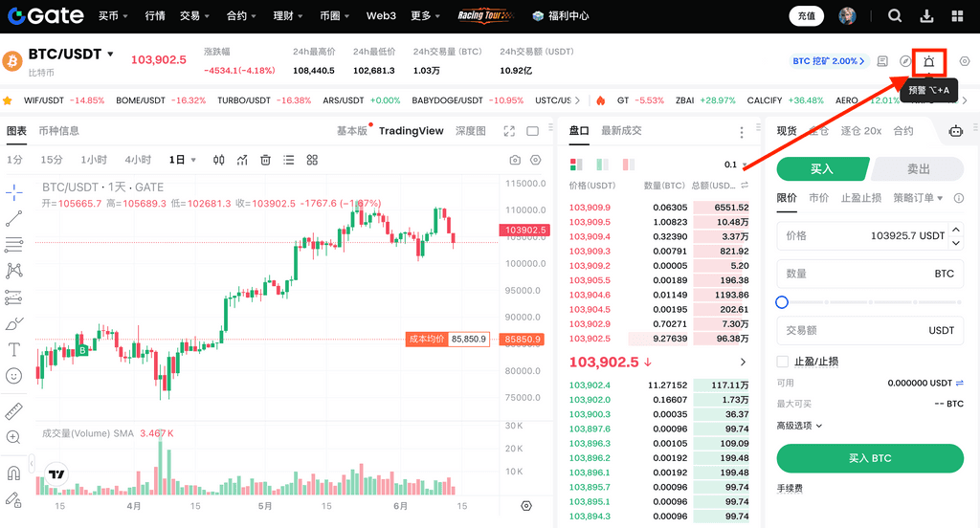Open the trading bot robot icon
The height and width of the screenshot is (528, 980).
click(955, 131)
